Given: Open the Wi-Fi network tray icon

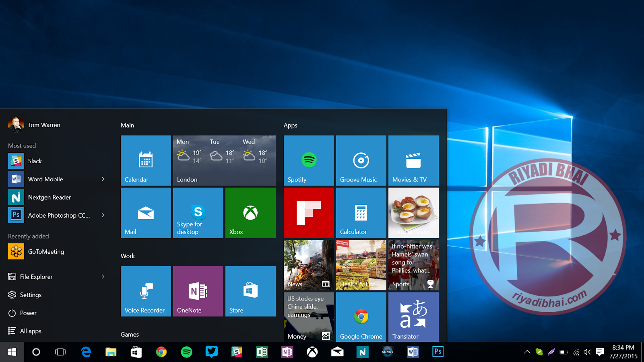Looking at the screenshot, I should (x=576, y=352).
